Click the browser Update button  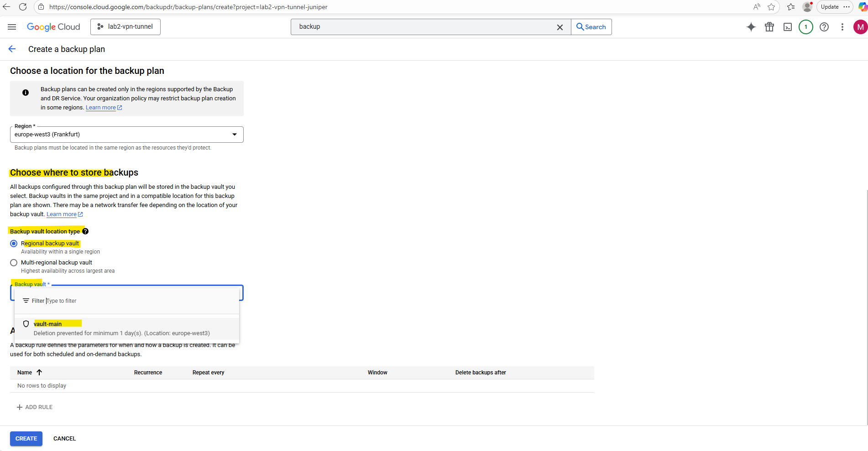coord(830,7)
